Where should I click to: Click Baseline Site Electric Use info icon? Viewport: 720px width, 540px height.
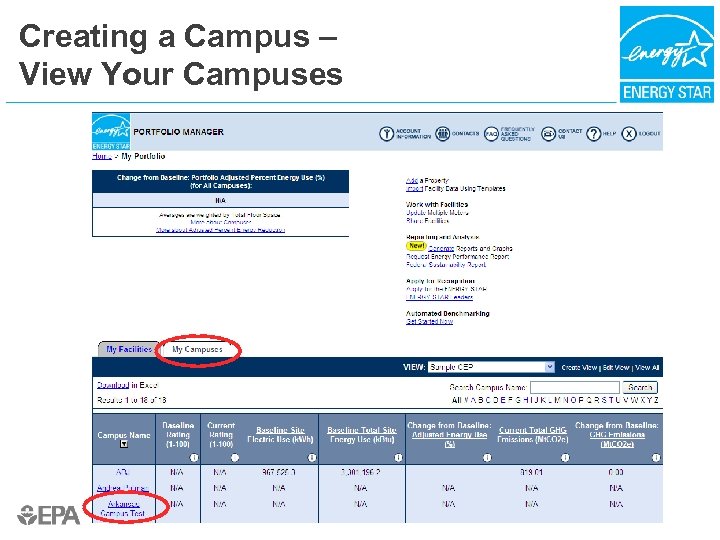tap(312, 457)
